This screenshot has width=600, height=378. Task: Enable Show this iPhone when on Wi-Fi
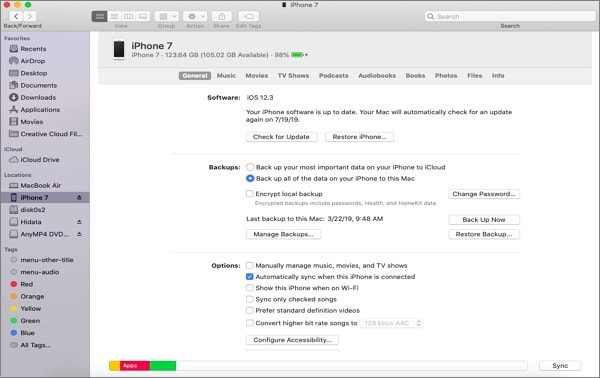pos(250,288)
